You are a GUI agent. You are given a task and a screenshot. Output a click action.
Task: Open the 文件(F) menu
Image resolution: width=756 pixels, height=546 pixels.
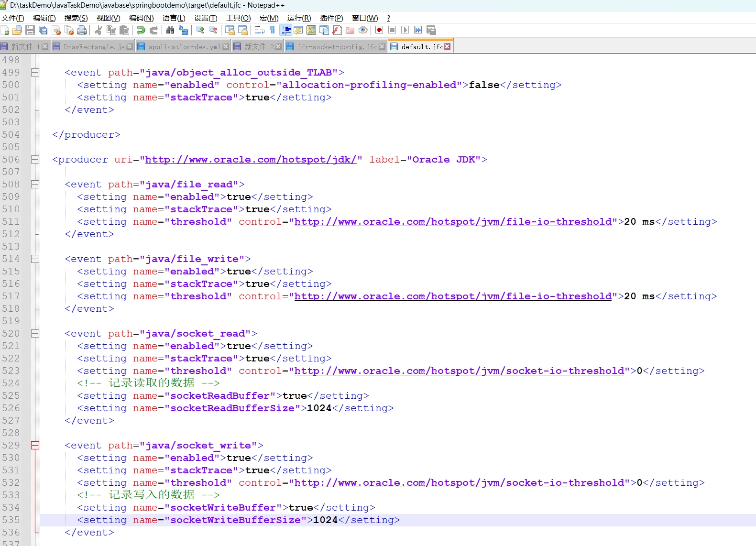coord(12,18)
